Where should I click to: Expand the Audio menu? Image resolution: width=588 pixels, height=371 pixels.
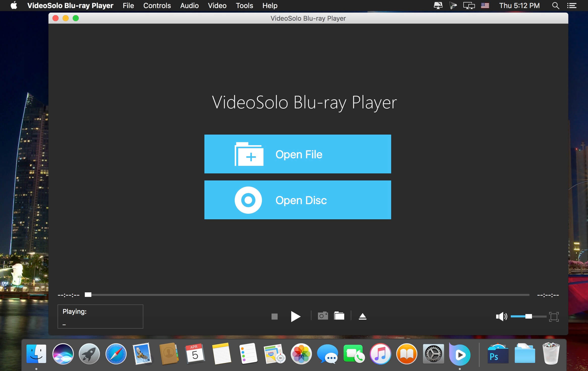click(189, 6)
